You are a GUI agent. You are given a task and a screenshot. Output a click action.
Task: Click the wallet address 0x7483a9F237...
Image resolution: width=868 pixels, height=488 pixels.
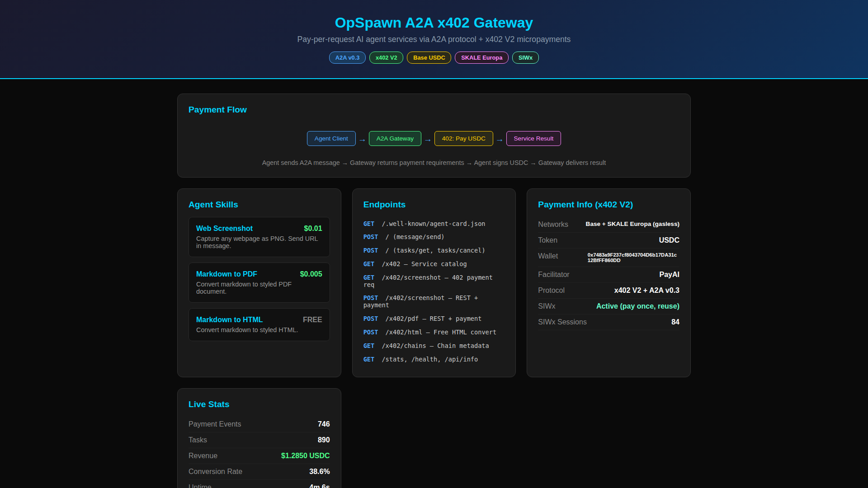coord(632,258)
